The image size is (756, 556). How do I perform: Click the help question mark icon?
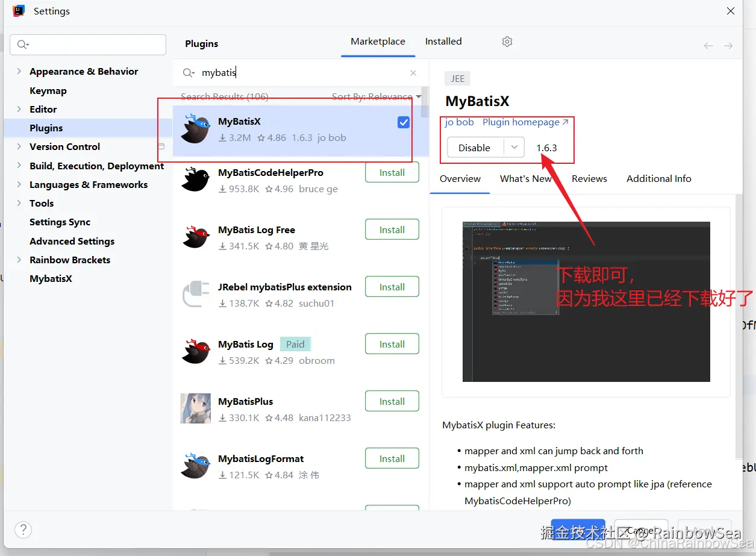(23, 530)
